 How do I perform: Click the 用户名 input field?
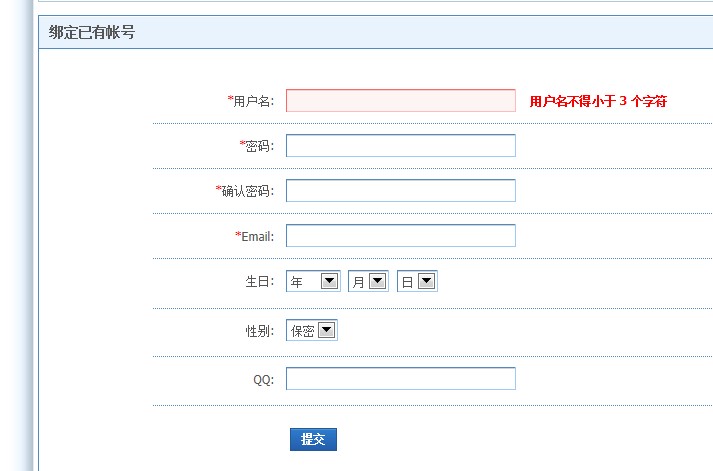click(x=400, y=101)
